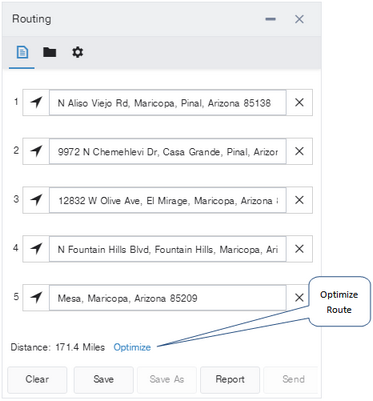Open routing settings gear tab

(x=78, y=52)
